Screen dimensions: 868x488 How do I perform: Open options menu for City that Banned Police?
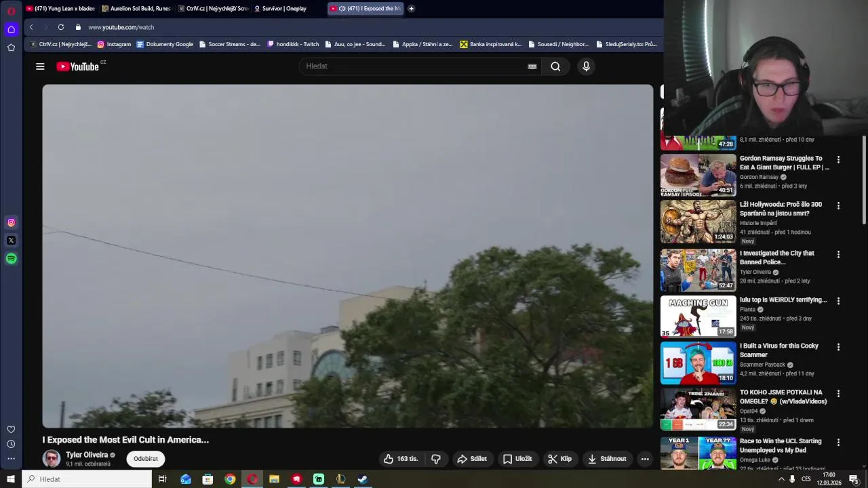tap(838, 254)
